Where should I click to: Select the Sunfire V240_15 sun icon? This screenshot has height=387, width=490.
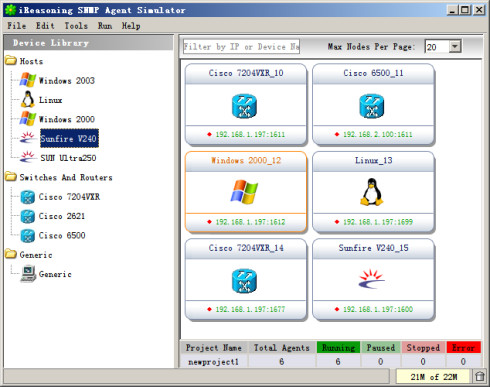coord(371,279)
